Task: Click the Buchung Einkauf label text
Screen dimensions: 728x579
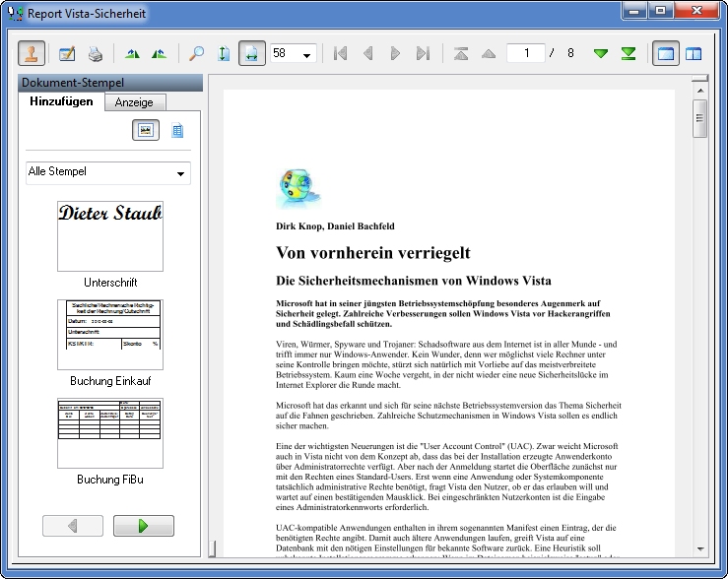Action: 110,381
